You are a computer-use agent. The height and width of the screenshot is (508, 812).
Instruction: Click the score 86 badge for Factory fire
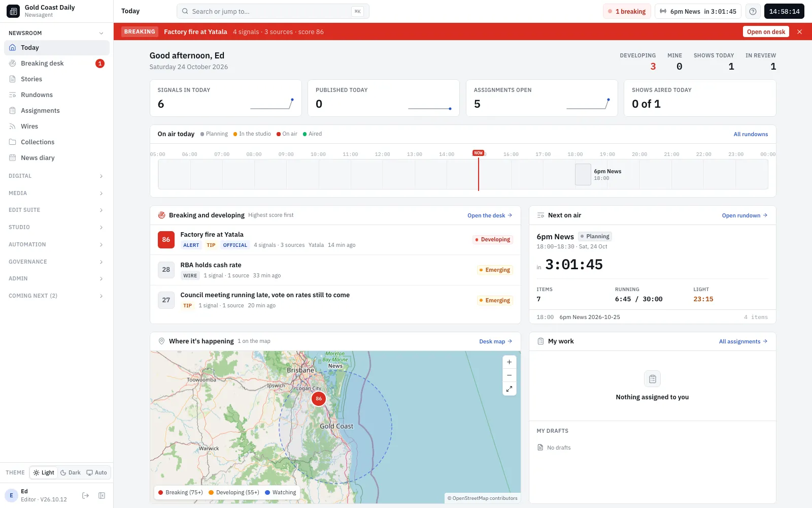tap(166, 240)
